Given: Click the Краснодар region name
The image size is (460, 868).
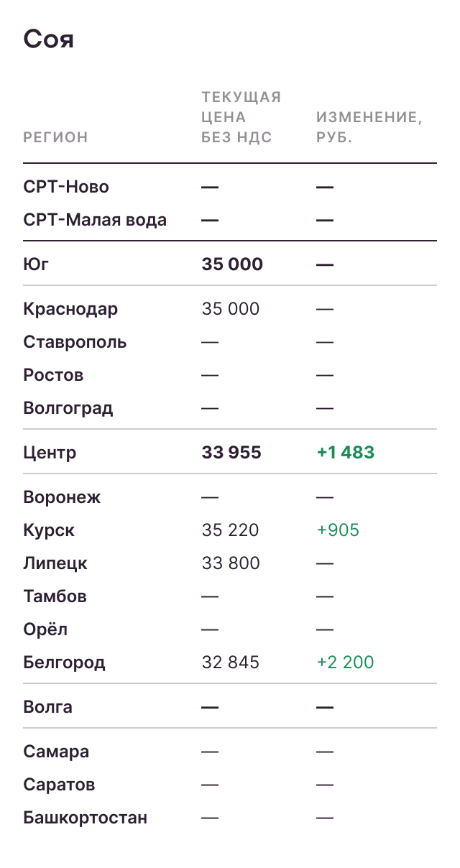Looking at the screenshot, I should coord(70,309).
